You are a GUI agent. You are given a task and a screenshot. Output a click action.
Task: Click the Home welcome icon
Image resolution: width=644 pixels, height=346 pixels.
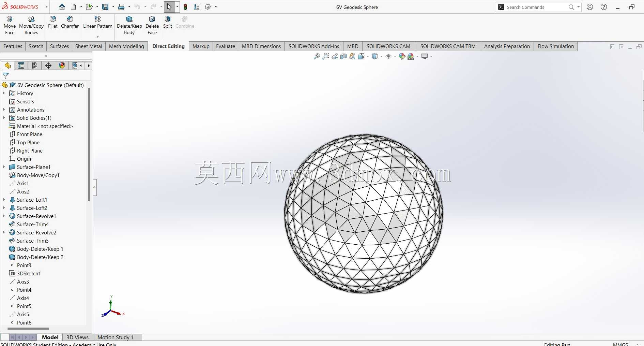pos(62,7)
